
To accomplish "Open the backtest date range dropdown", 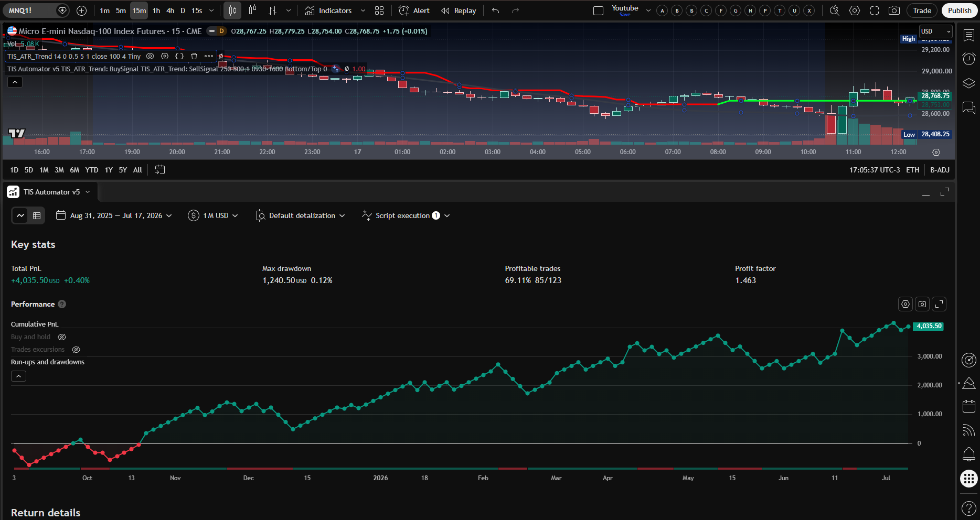I will click(114, 215).
